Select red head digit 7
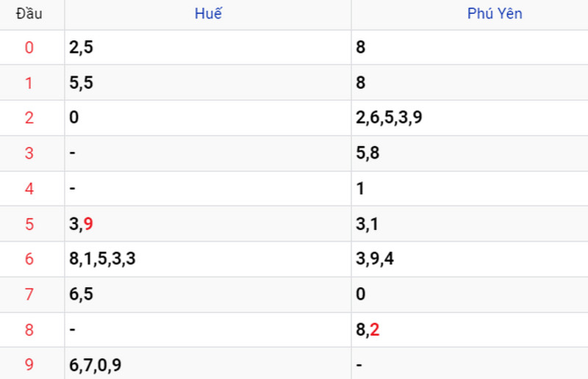The height and width of the screenshot is (379, 588). 29,295
